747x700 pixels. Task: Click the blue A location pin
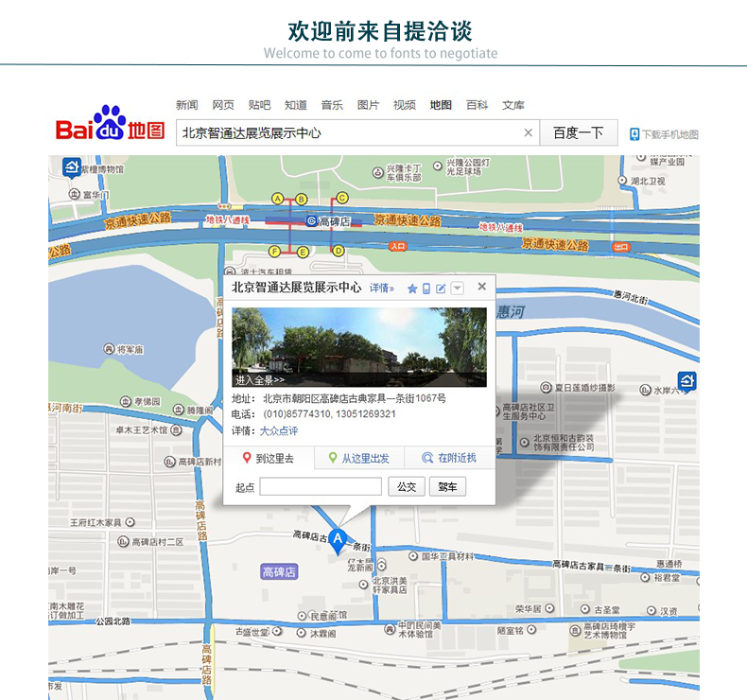338,541
